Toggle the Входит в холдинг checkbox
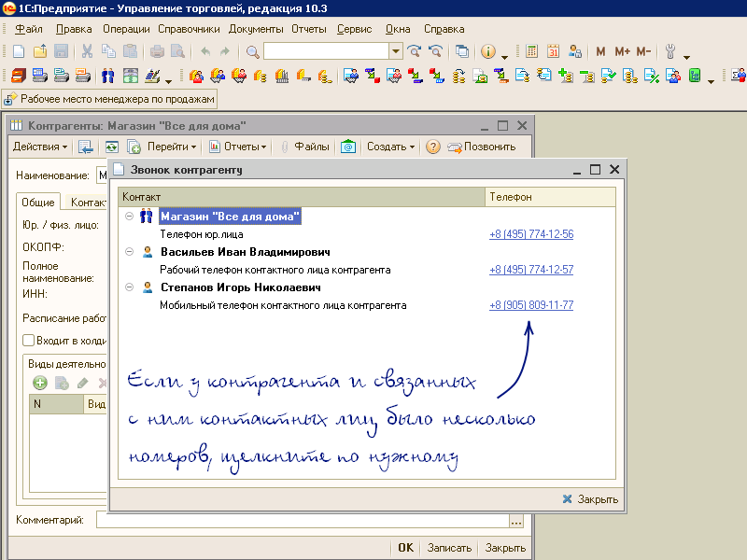This screenshot has width=747, height=560. (29, 340)
